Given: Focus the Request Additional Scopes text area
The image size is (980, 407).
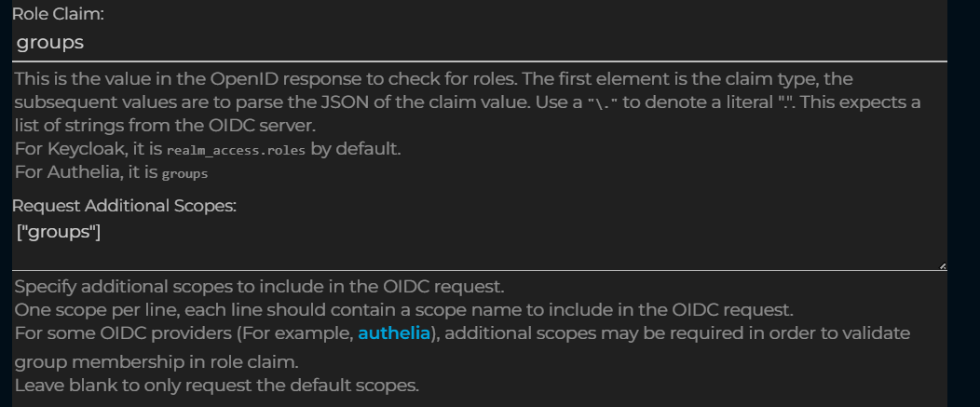Looking at the screenshot, I should (479, 245).
